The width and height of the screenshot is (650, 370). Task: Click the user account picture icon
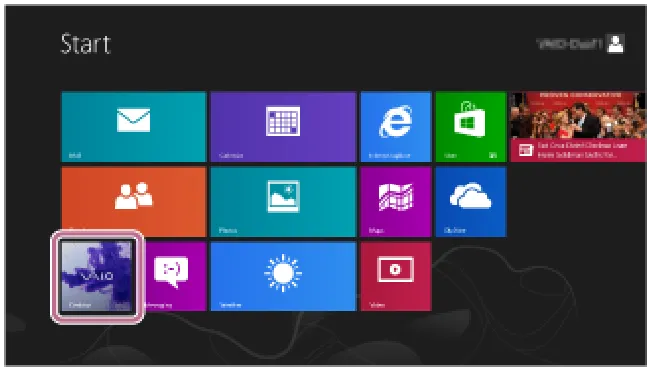point(616,44)
